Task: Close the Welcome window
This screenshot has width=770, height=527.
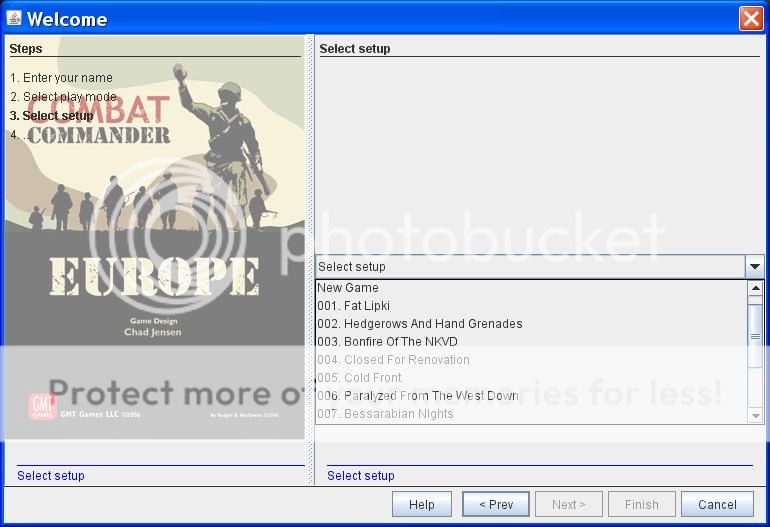Action: coord(751,19)
